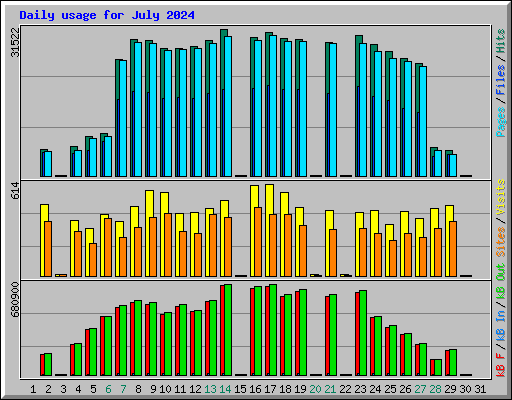Click day label 8 on the x-axis
Screen dimensions: 512x400
(x=138, y=389)
